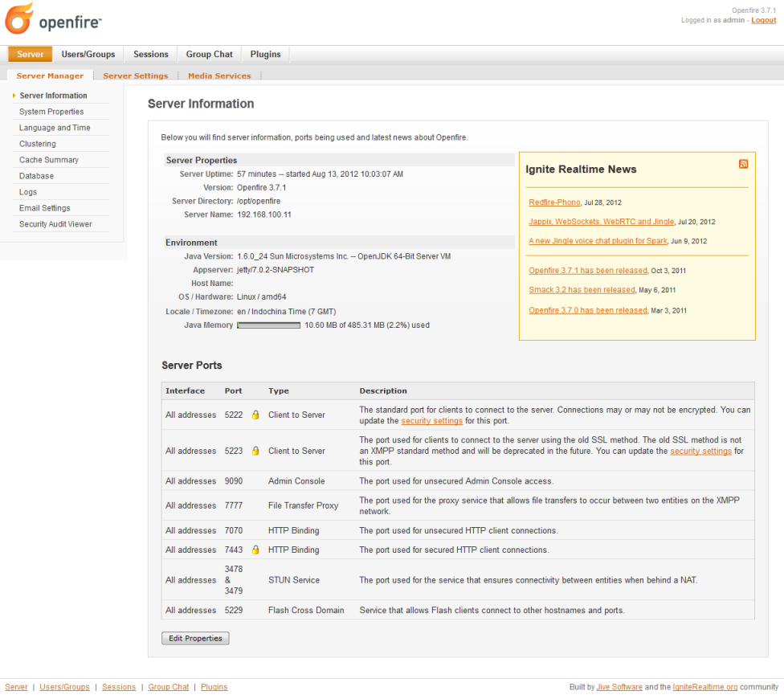Screen dimensions: 784x699
Task: Click the footer Server link
Action: click(x=16, y=686)
